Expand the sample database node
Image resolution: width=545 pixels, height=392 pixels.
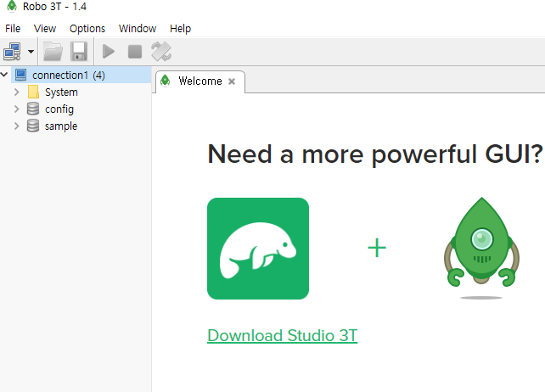(16, 126)
